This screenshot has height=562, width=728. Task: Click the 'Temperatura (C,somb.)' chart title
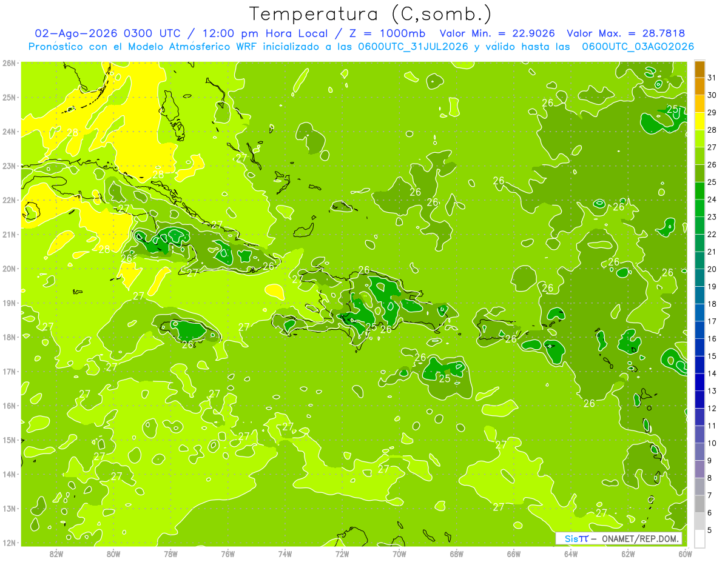[370, 14]
